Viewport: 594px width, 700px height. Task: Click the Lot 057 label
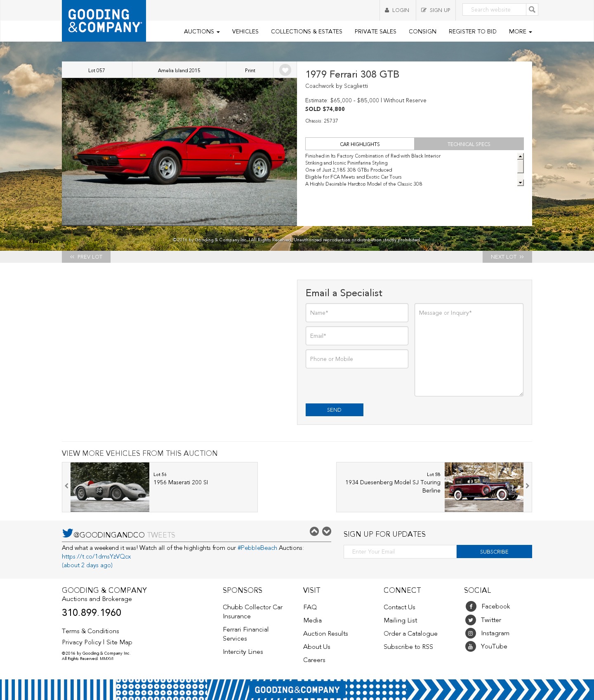(x=97, y=70)
